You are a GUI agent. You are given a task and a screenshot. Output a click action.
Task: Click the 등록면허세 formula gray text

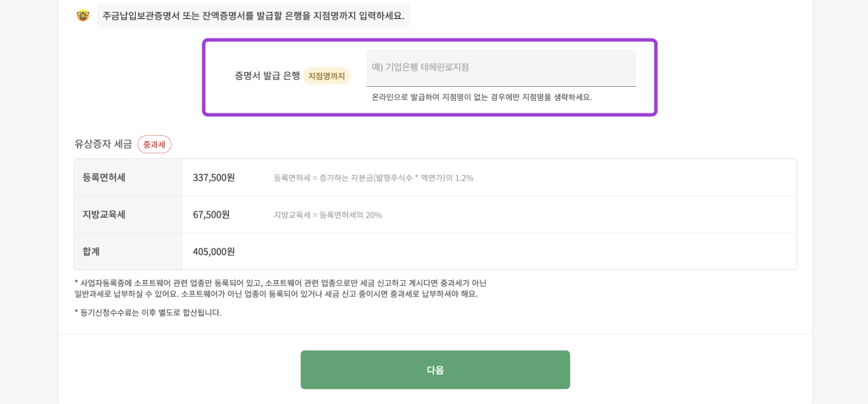click(375, 178)
